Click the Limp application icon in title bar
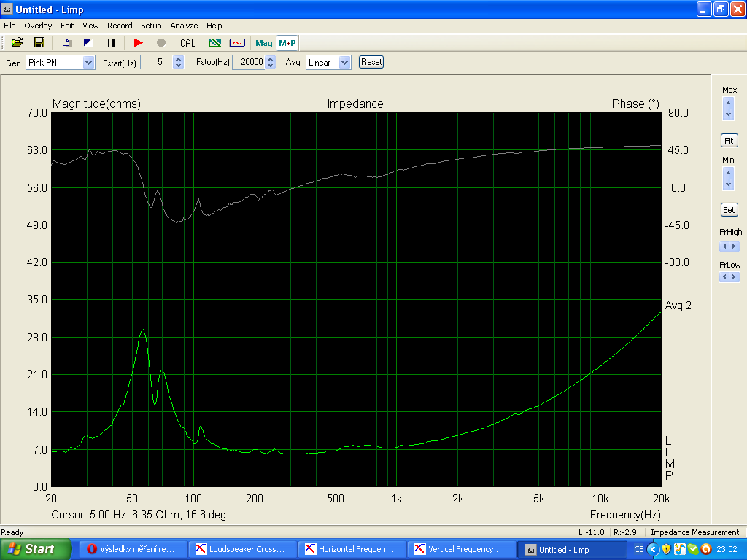Screen dimensions: 747x560 [7, 9]
